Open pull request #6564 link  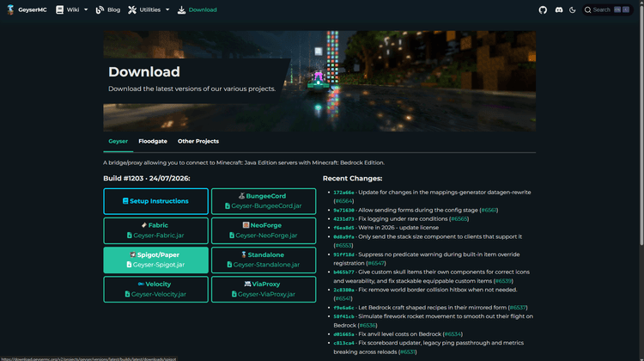click(343, 201)
